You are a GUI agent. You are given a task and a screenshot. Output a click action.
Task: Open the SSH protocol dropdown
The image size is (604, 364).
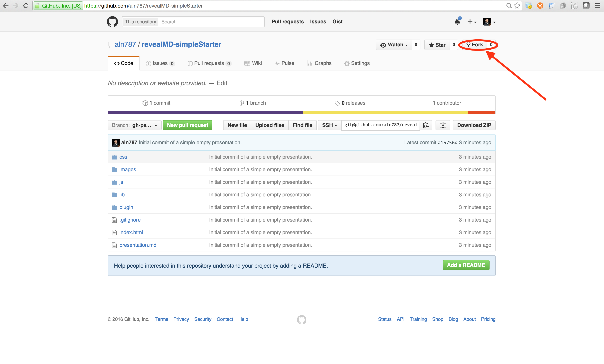coord(330,125)
